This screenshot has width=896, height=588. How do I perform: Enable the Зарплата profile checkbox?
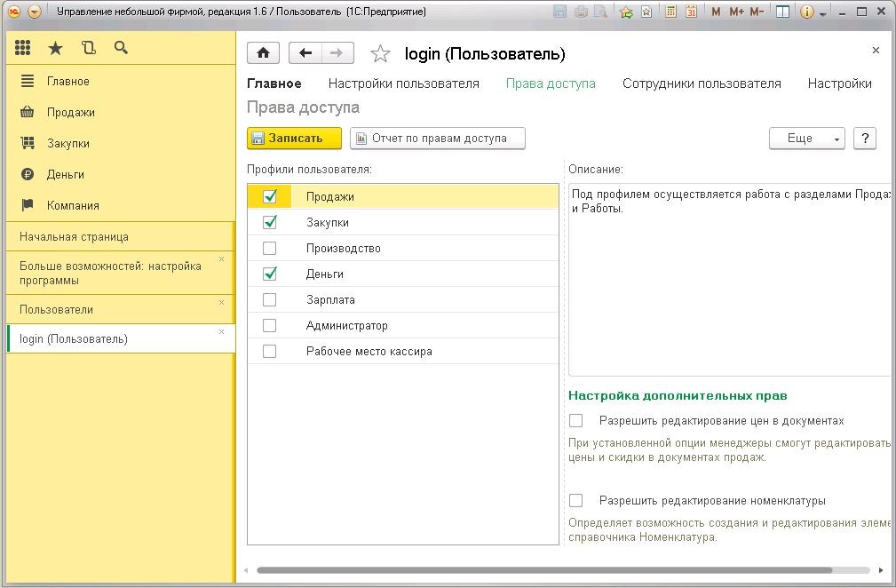tap(270, 299)
